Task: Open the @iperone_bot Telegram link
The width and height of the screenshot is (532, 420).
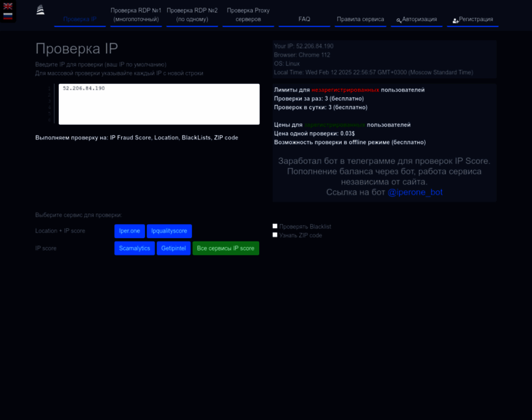Action: point(415,192)
